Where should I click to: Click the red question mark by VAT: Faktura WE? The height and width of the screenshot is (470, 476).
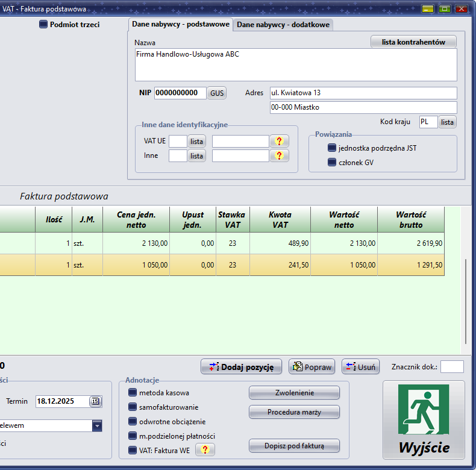point(205,450)
